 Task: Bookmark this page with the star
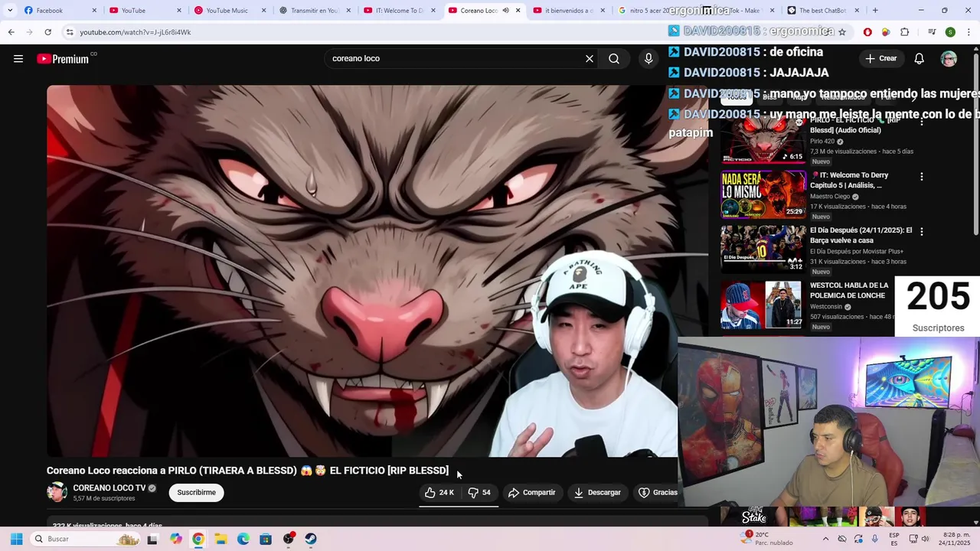[x=842, y=32]
